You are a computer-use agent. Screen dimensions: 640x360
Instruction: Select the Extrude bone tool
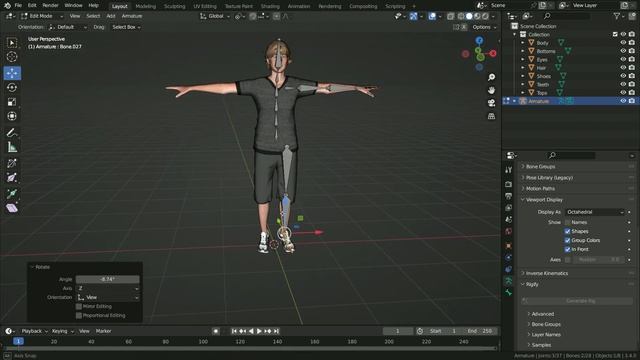pos(12,193)
